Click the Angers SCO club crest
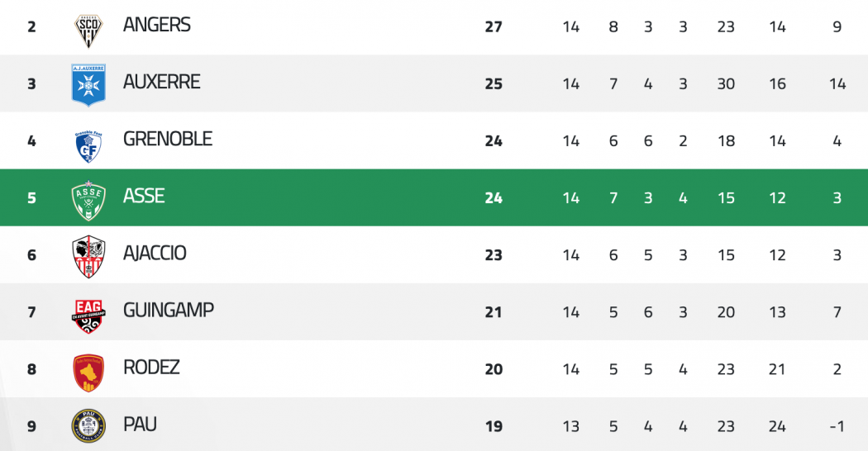 pos(88,31)
